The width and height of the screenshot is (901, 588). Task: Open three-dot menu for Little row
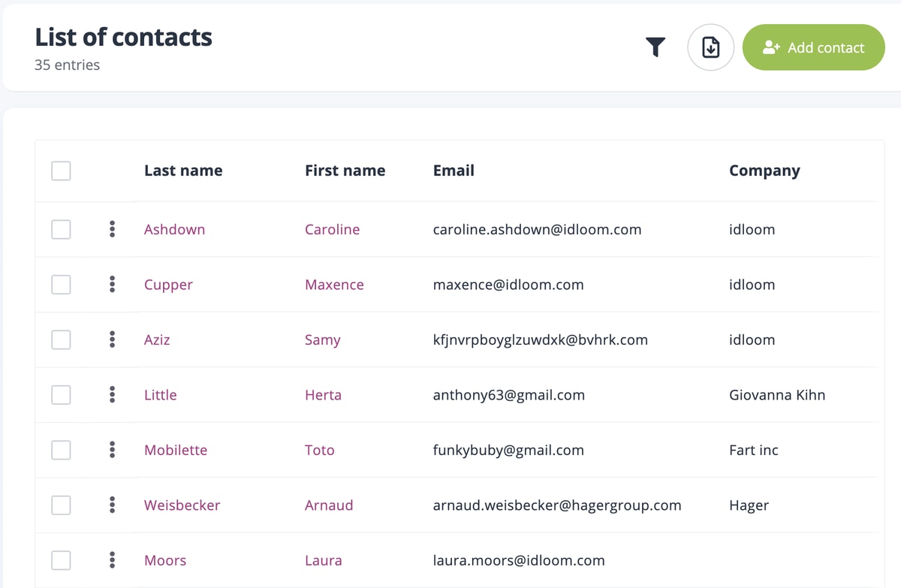[112, 394]
